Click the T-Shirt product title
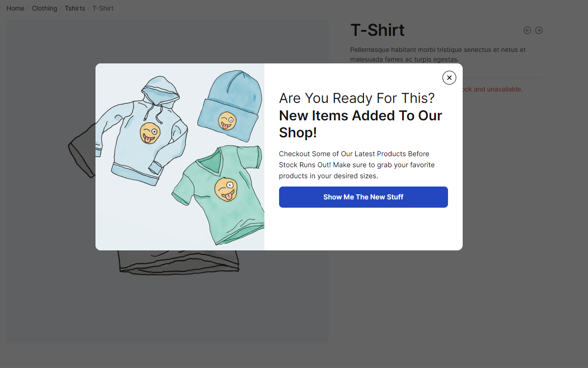The image size is (588, 368). click(377, 30)
